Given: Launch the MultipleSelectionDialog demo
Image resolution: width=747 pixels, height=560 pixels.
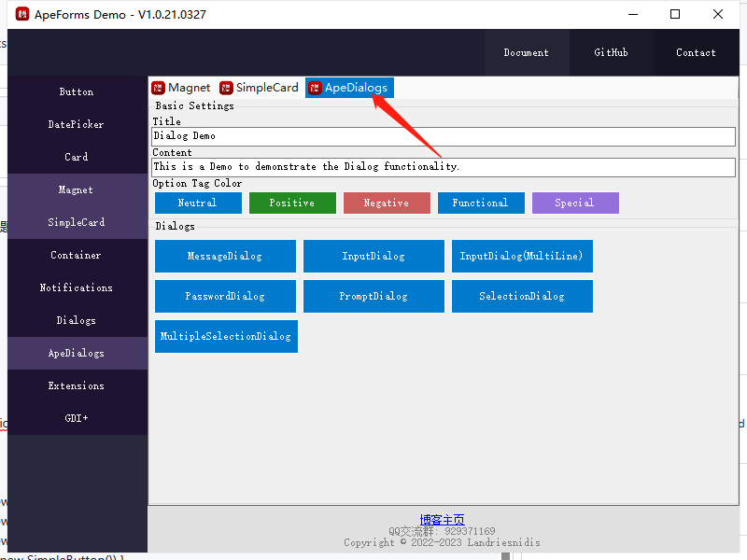Looking at the screenshot, I should [x=225, y=337].
